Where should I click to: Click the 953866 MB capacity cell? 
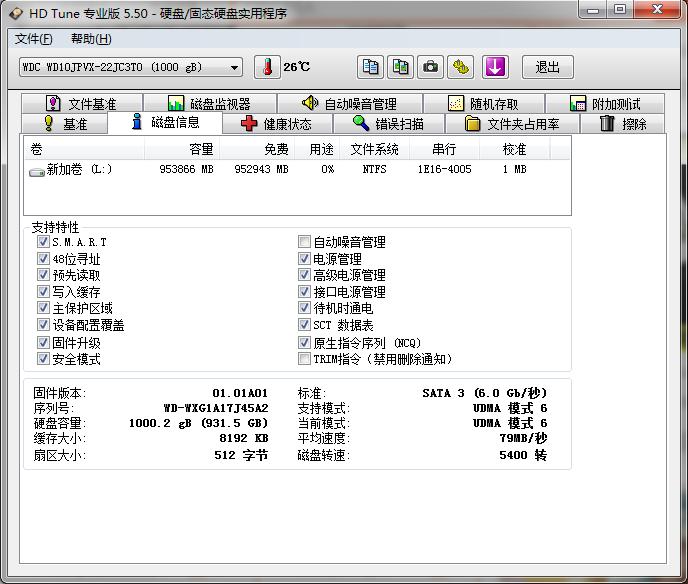(x=186, y=169)
